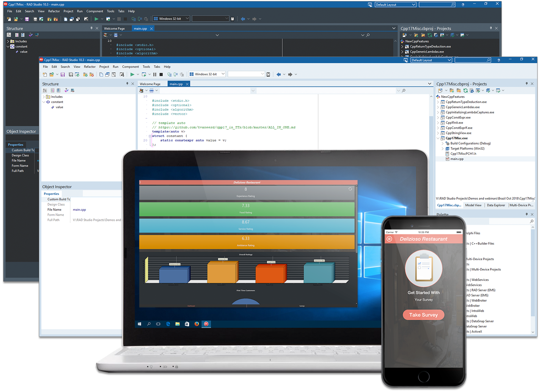Click the blue Back arrow in light toolbar
Image resolution: width=541 pixels, height=392 pixels.
[278, 75]
